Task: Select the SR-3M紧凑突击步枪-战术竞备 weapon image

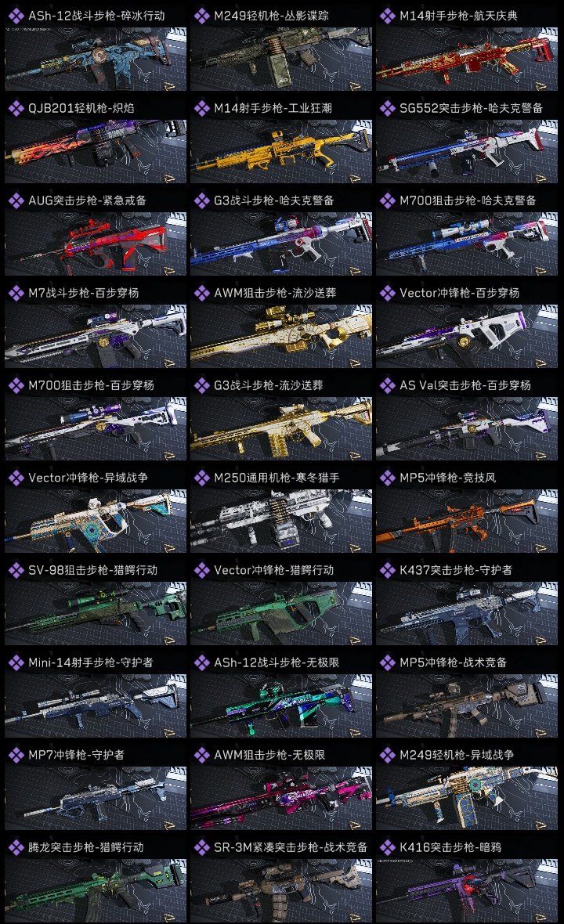Action: 281,890
